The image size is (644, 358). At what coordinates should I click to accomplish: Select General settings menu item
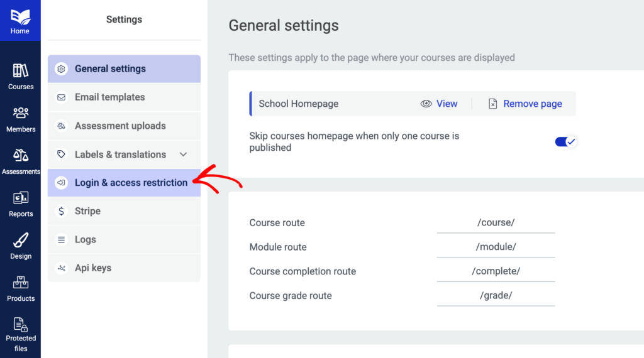pos(124,69)
